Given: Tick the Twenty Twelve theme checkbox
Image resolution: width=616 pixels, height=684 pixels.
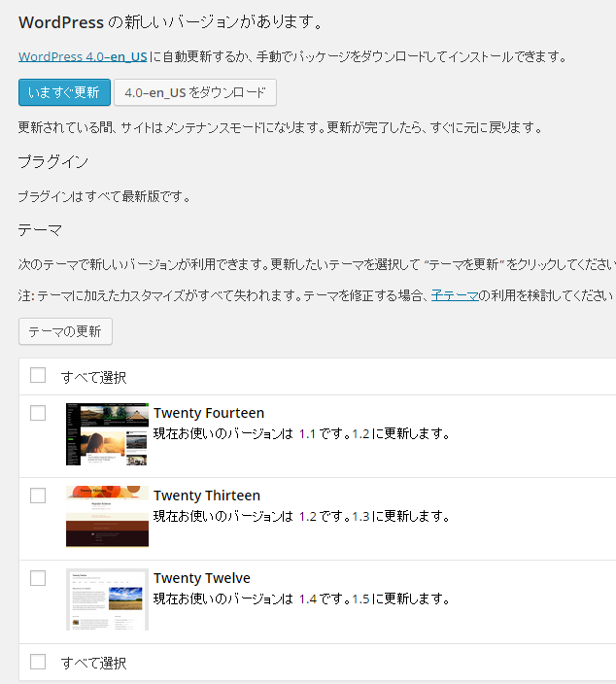Looking at the screenshot, I should pyautogui.click(x=38, y=578).
